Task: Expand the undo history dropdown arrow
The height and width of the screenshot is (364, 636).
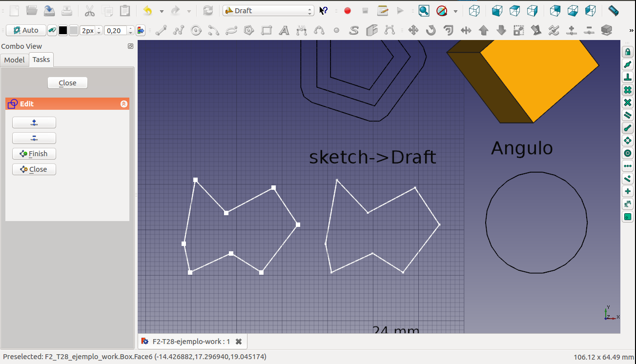Action: click(x=162, y=11)
